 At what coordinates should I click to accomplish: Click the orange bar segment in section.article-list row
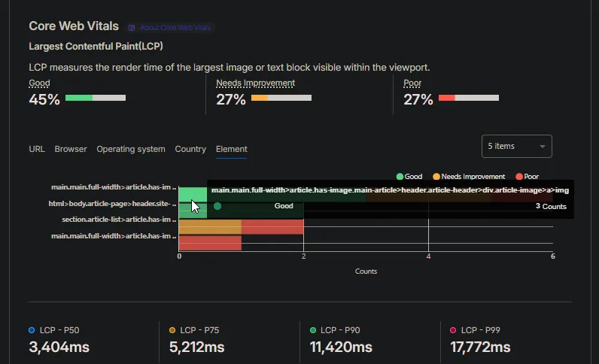[x=210, y=226]
